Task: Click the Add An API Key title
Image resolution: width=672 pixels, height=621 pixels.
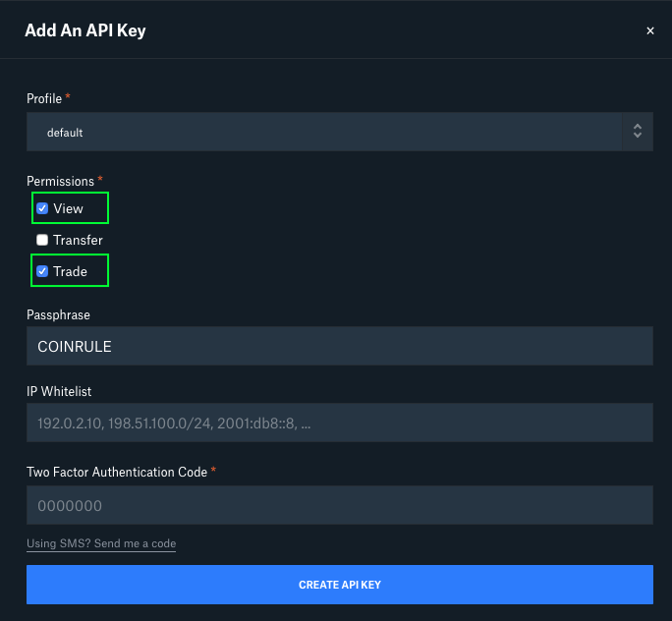Action: 85,30
